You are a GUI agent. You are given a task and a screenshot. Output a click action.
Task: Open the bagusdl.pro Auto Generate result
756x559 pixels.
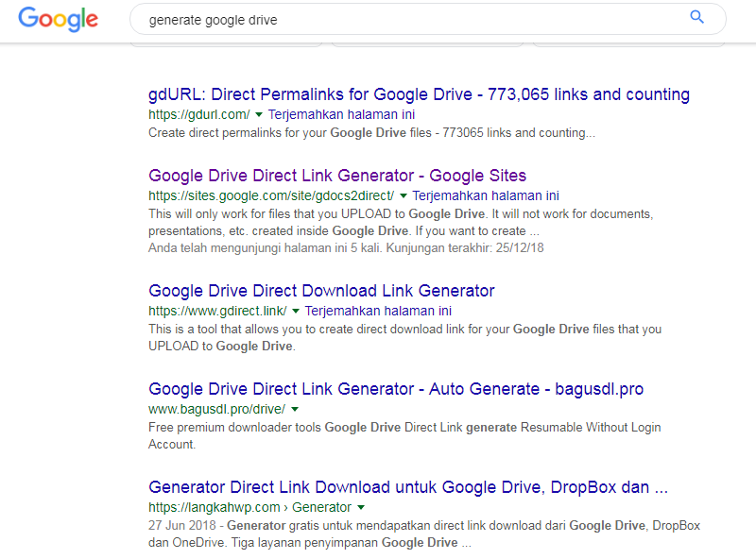click(396, 389)
